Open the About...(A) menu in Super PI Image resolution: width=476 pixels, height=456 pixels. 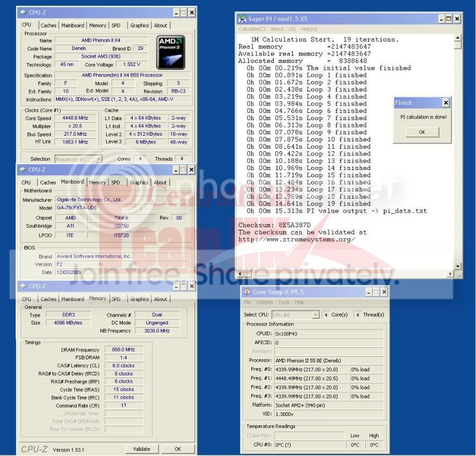(x=283, y=29)
